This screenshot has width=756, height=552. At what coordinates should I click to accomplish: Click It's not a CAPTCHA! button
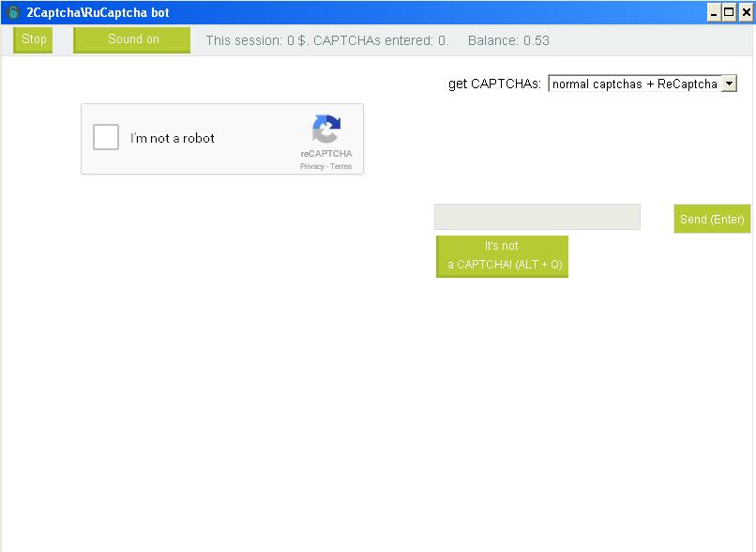click(502, 256)
